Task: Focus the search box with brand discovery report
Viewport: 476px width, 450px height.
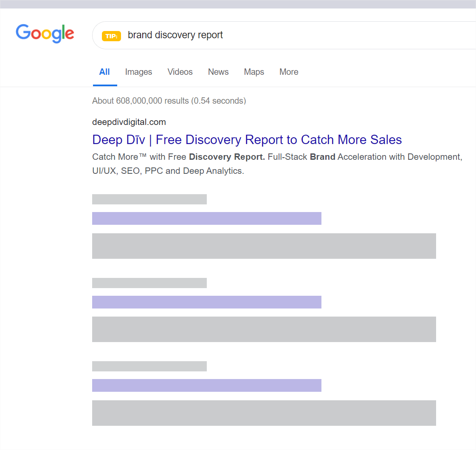Action: (x=284, y=35)
